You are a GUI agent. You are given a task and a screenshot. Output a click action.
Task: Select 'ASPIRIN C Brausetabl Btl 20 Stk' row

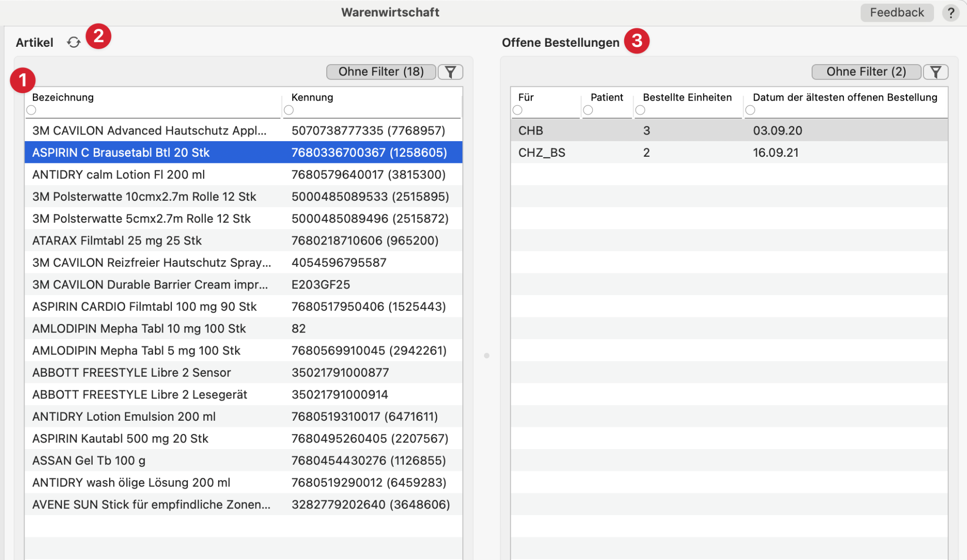(x=244, y=153)
